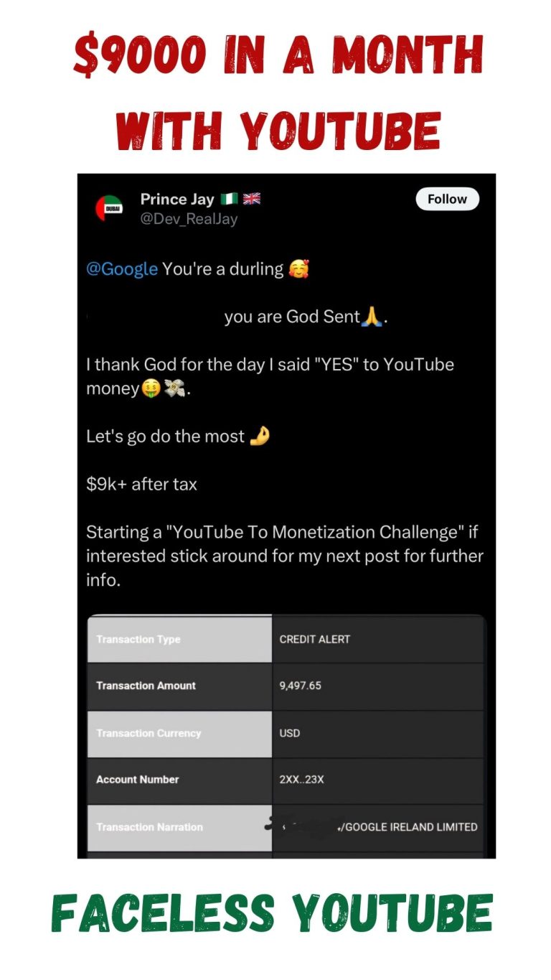Click the @Dev_RealJay handle

[188, 219]
